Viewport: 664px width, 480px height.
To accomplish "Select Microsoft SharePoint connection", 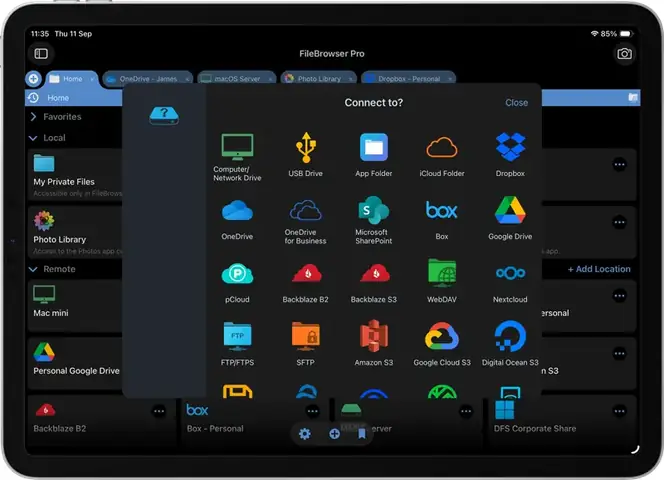I will pos(374,220).
